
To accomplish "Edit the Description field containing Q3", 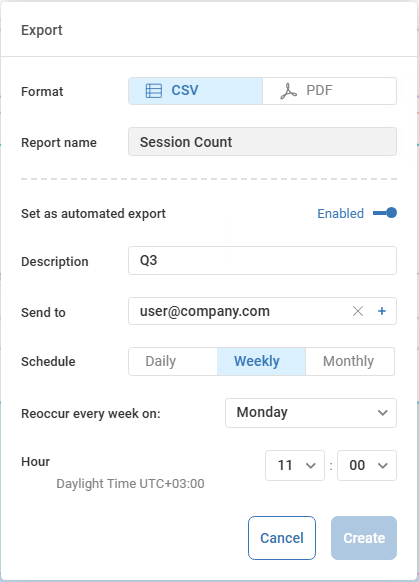I will point(262,261).
